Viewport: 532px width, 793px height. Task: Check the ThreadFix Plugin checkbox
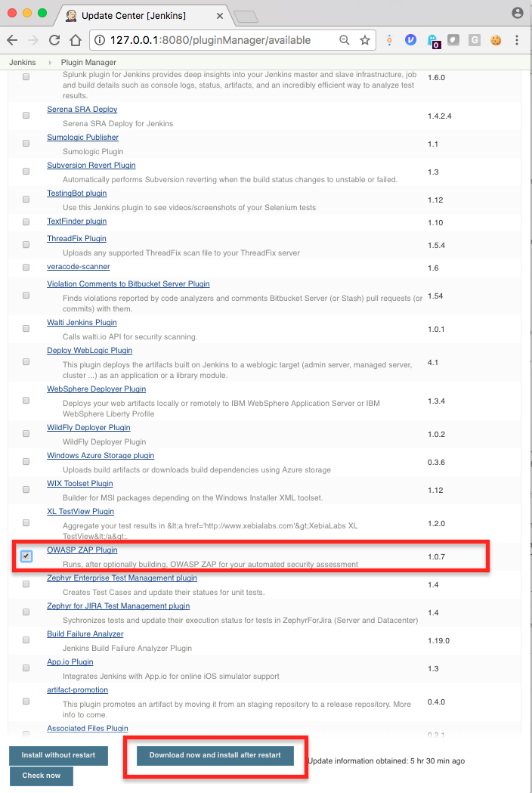click(26, 244)
